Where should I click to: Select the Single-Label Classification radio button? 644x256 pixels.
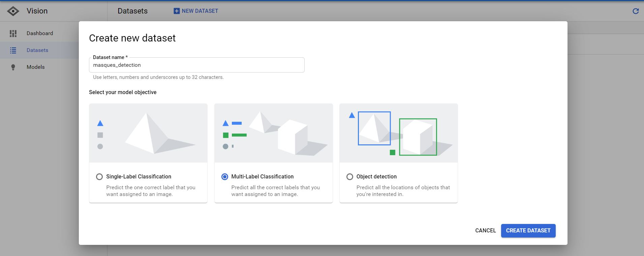[99, 177]
